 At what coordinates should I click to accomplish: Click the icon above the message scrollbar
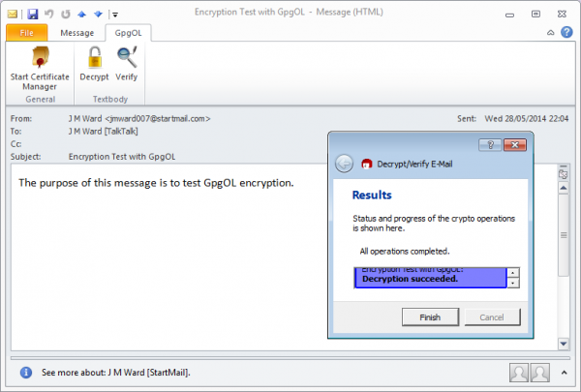(564, 174)
